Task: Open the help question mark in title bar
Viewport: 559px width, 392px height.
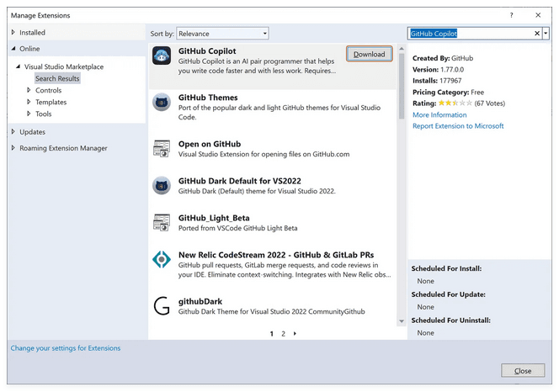Action: pyautogui.click(x=511, y=15)
